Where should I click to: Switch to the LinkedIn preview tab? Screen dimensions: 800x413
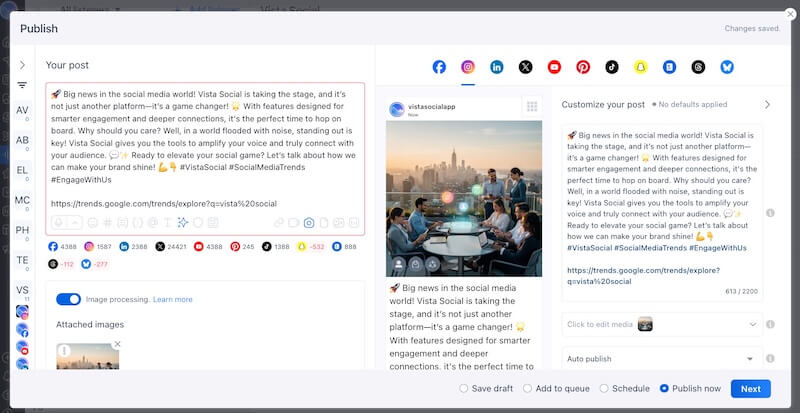click(496, 67)
